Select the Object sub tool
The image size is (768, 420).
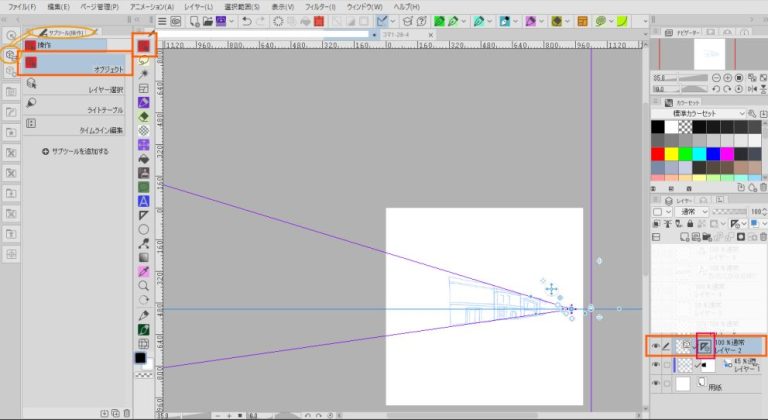point(77,65)
